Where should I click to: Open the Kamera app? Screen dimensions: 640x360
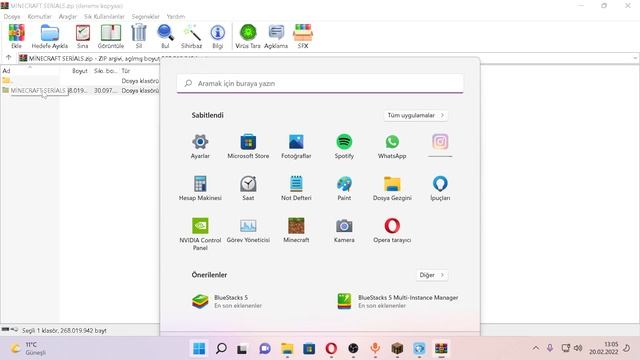click(x=344, y=230)
